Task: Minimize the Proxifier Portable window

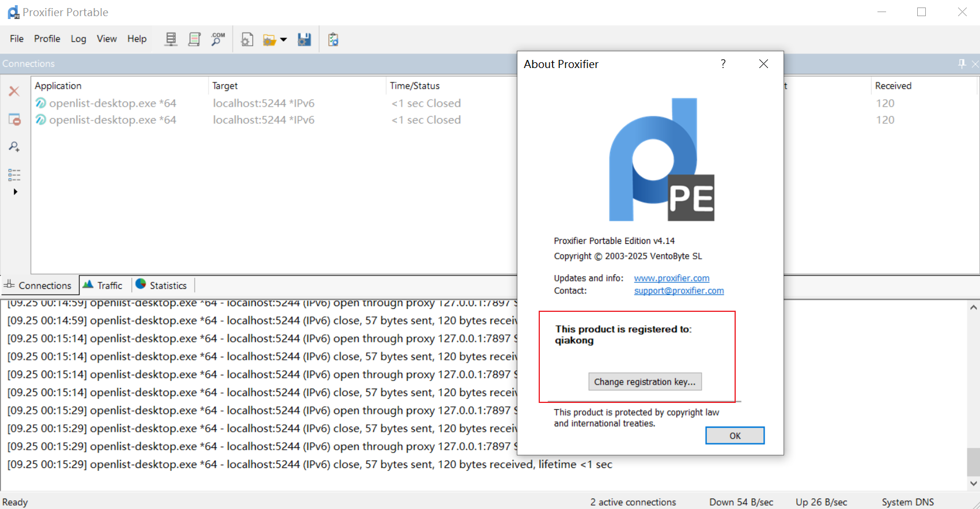Action: tap(881, 12)
